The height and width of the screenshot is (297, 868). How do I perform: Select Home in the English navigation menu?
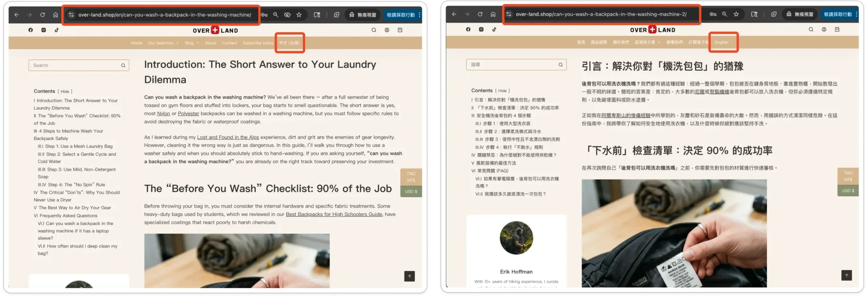point(137,43)
